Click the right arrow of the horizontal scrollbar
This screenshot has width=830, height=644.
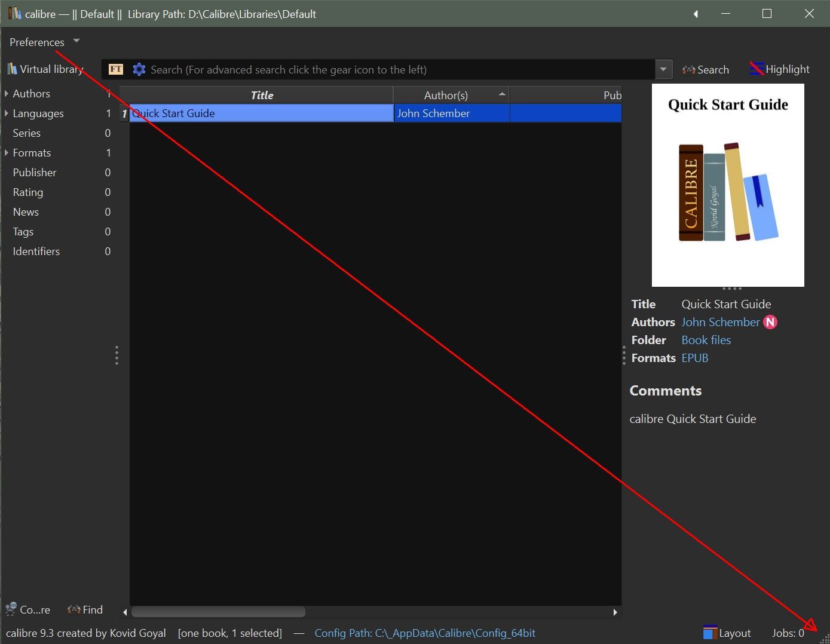point(615,612)
